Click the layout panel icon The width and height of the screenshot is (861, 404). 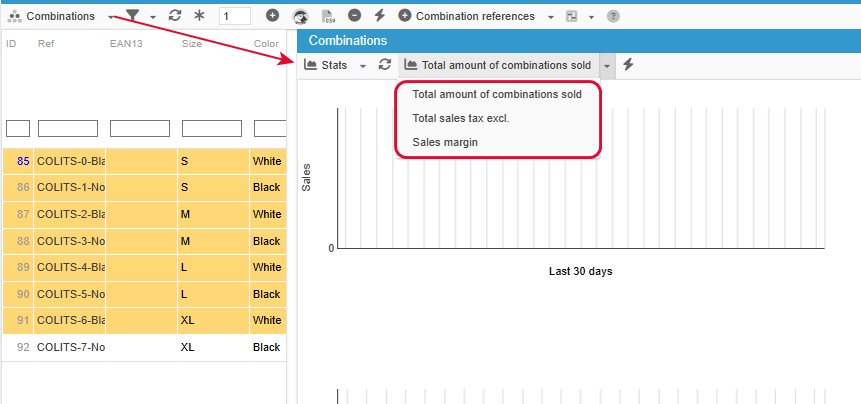(x=572, y=16)
